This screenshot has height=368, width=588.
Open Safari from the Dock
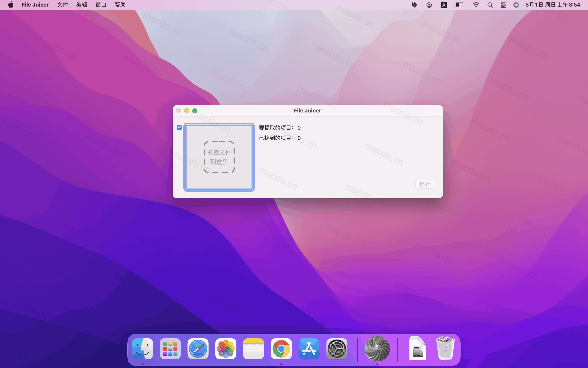[198, 349]
